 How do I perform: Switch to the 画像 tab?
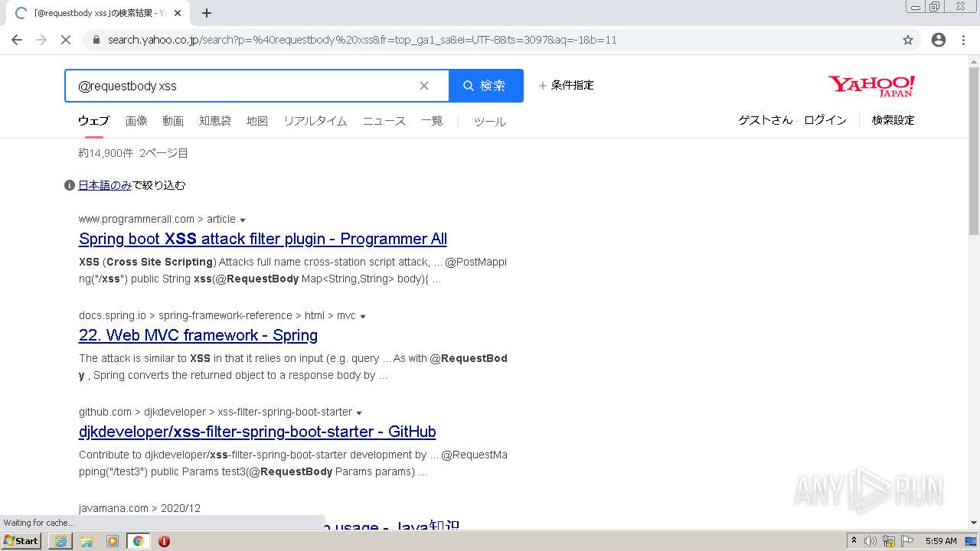point(136,121)
